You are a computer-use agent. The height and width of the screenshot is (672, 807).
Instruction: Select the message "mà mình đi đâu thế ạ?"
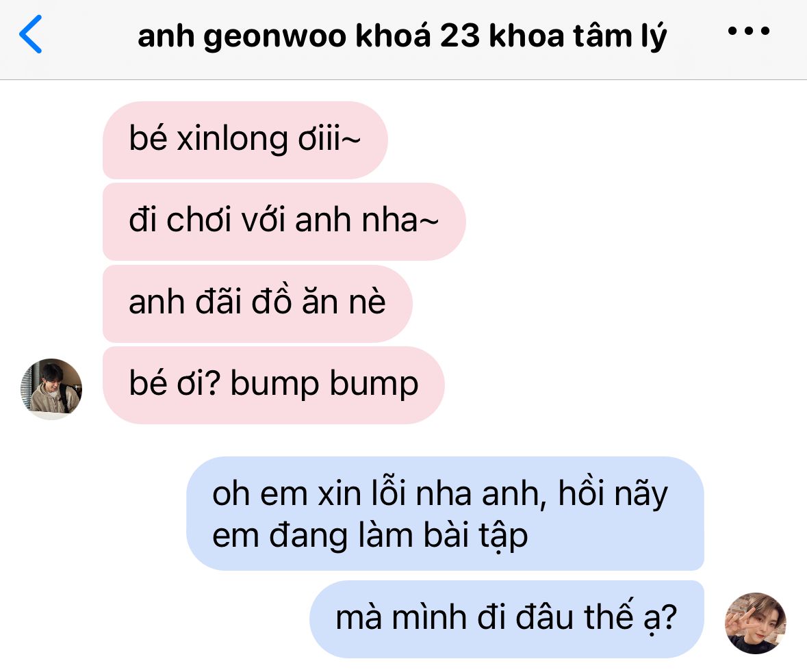click(x=507, y=619)
